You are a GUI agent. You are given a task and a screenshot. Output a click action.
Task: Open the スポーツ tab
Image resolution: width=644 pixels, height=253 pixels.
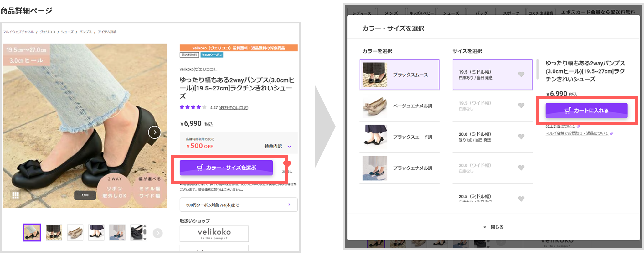(511, 13)
